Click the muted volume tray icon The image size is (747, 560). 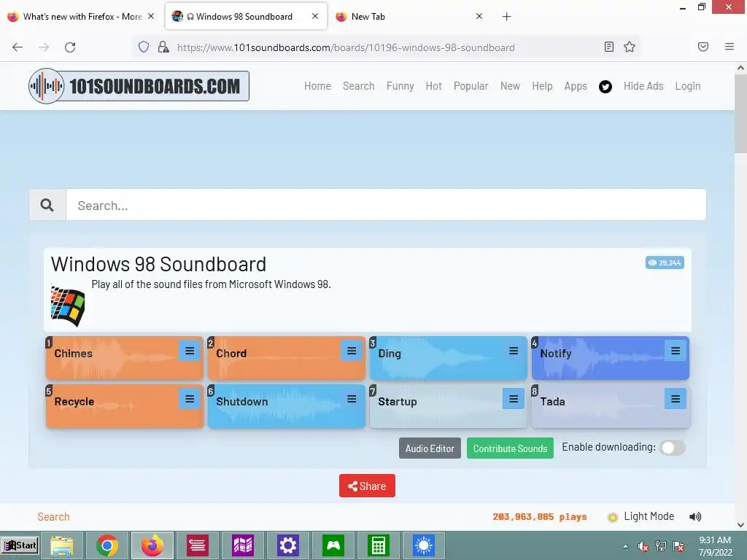pyautogui.click(x=643, y=546)
